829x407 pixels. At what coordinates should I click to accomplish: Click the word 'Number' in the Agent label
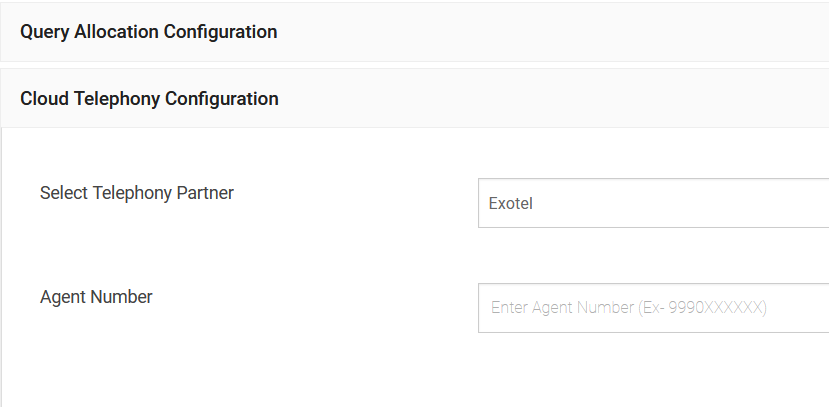point(122,297)
